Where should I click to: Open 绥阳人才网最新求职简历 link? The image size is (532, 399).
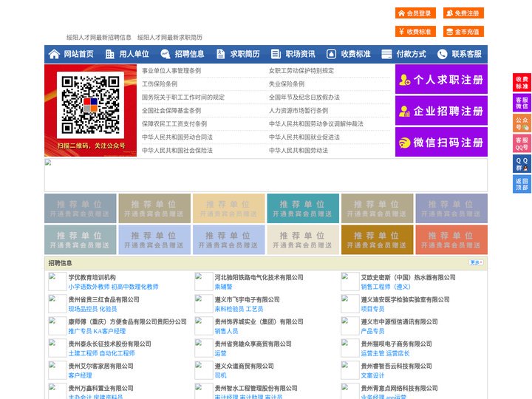(170, 38)
